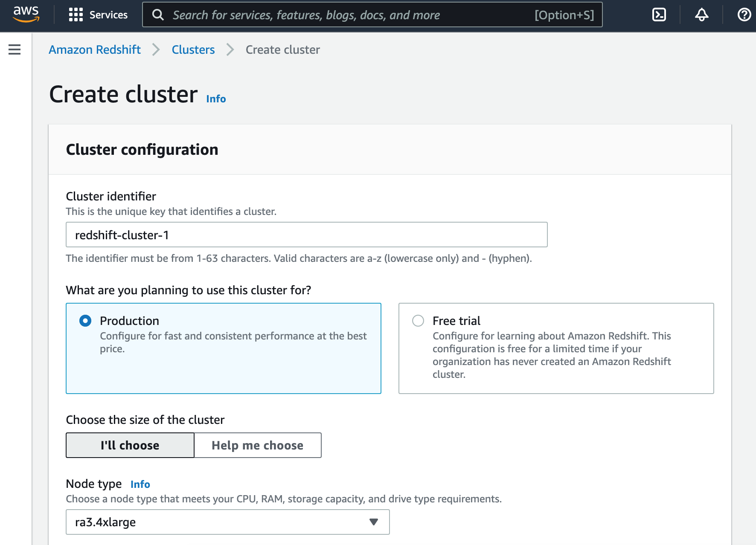Click inside the Free trial card
This screenshot has height=545, width=756.
click(x=555, y=348)
